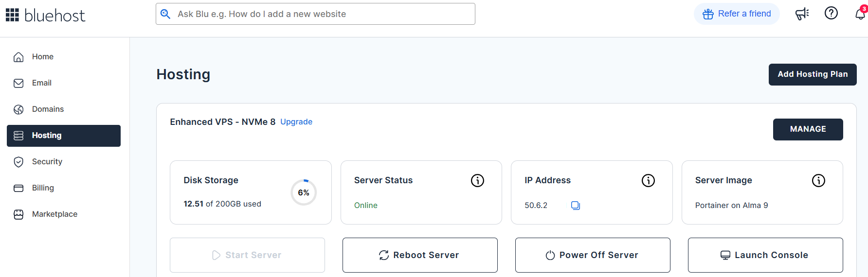This screenshot has width=868, height=277.
Task: Click the 12.51 of 200GB used text
Action: tap(222, 204)
